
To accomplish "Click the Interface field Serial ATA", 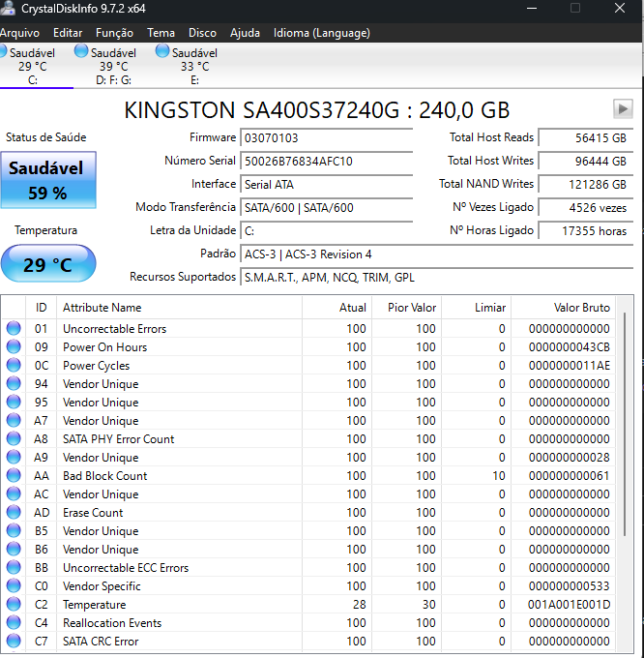I will point(326,184).
